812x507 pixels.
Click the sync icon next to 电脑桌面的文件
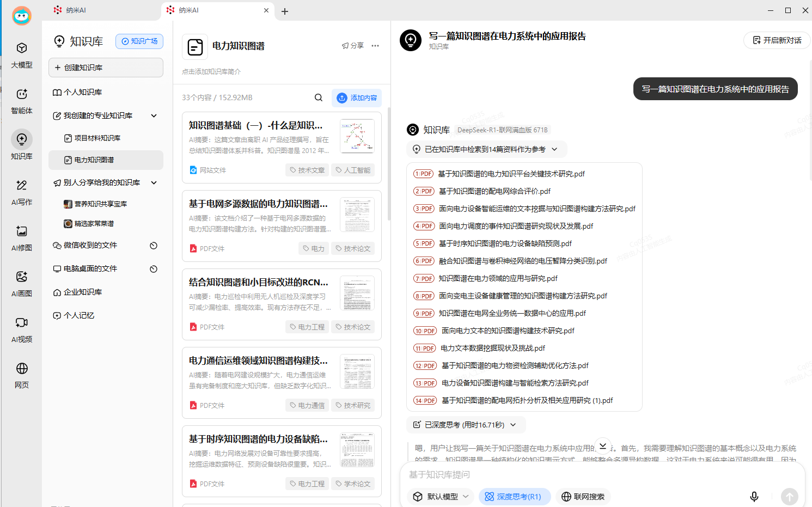154,269
